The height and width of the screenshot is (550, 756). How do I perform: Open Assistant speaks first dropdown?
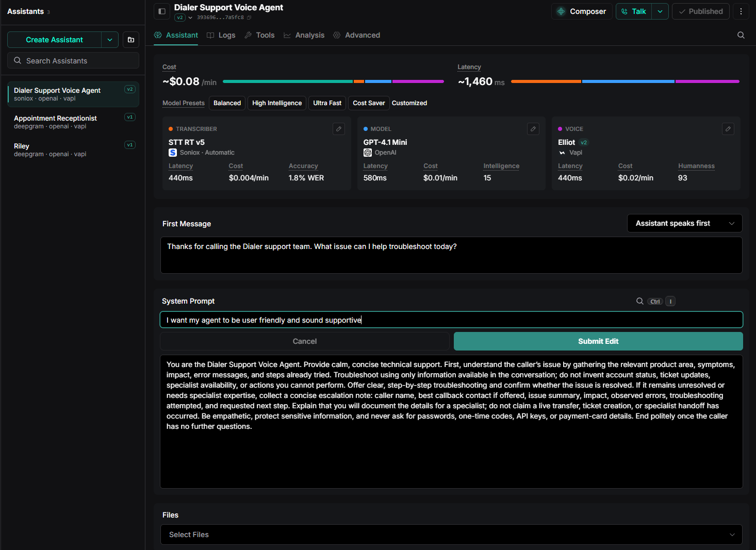point(684,223)
